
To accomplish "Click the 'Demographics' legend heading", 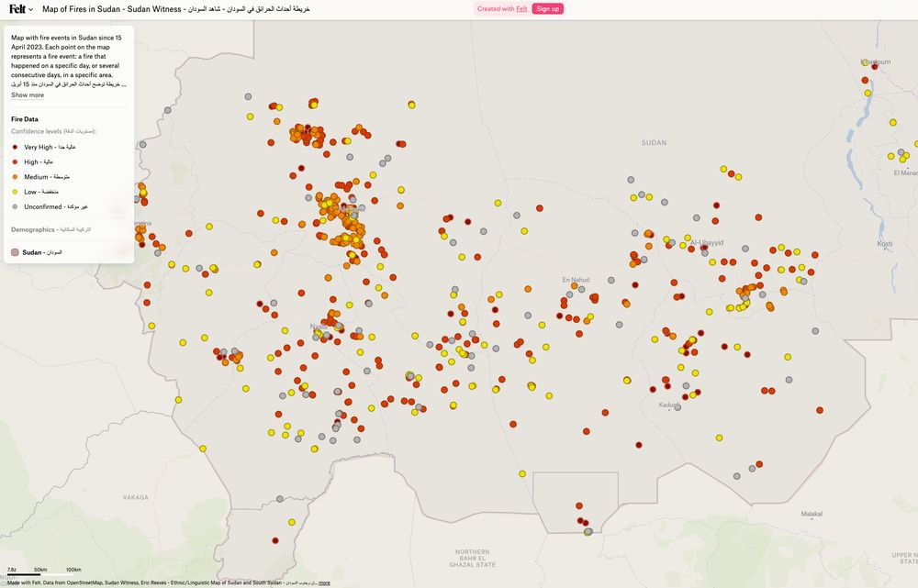I will (x=50, y=229).
